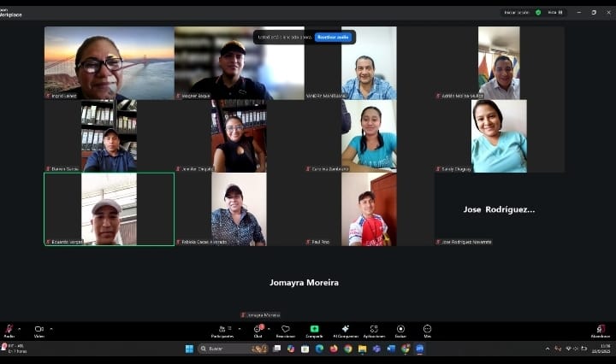Open the Chat panel

(258, 330)
